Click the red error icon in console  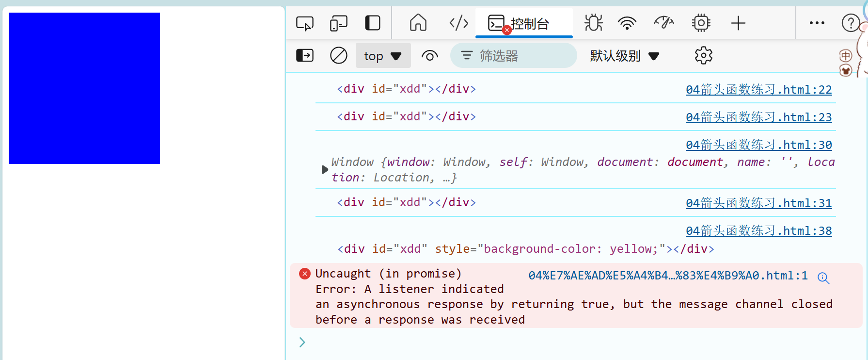click(305, 274)
